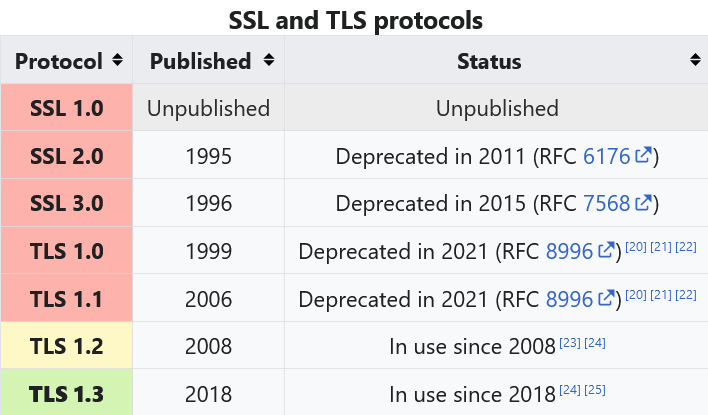Click citation [22] in TLS 1.1 row

tap(686, 294)
